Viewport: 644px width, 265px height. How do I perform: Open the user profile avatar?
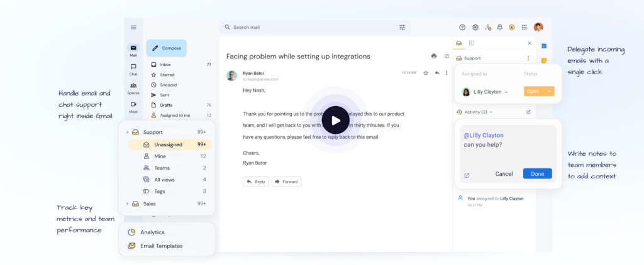[x=538, y=27]
